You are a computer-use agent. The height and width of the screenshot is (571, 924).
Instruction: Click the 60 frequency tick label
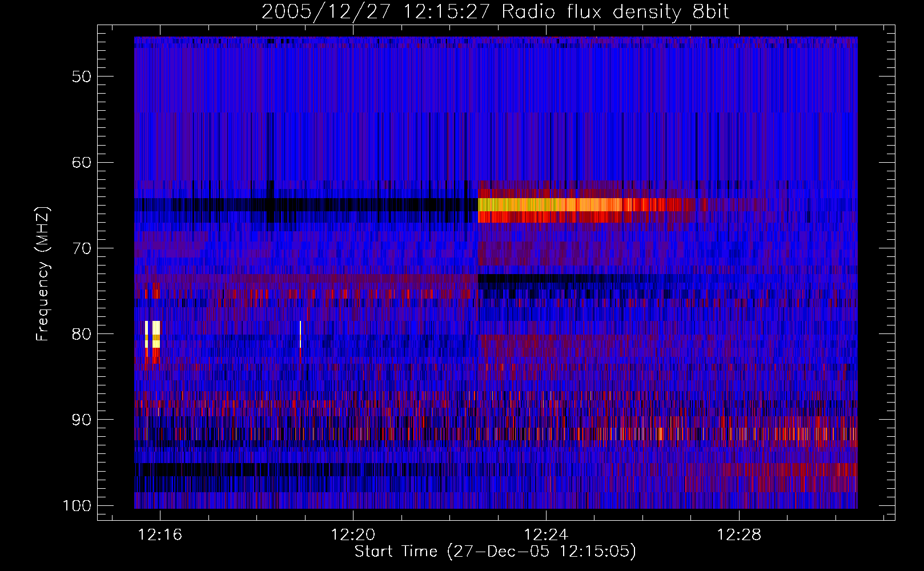[82, 162]
